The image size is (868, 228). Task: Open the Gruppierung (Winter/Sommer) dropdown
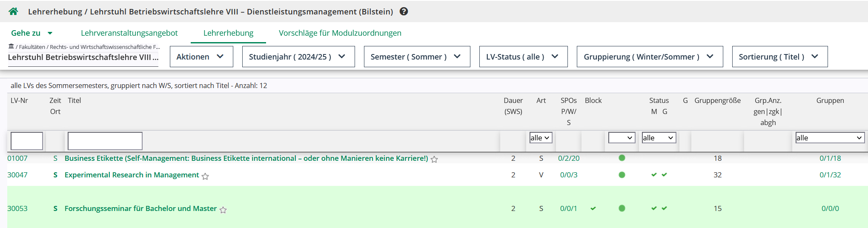pos(649,57)
